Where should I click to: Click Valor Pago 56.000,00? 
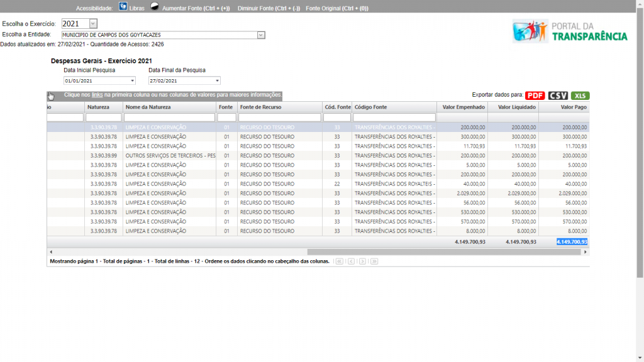(x=576, y=203)
